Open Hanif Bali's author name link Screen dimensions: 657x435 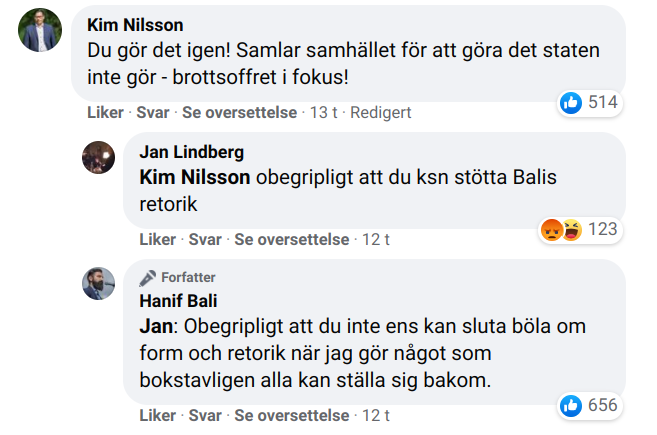pyautogui.click(x=177, y=299)
